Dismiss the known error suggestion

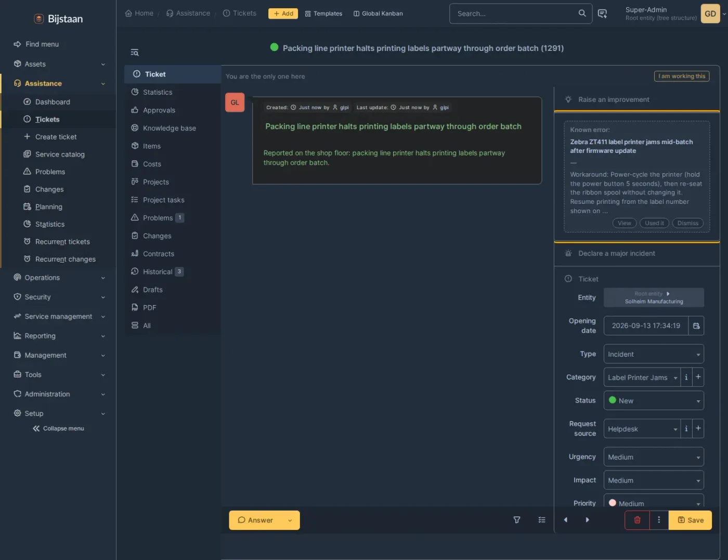687,223
